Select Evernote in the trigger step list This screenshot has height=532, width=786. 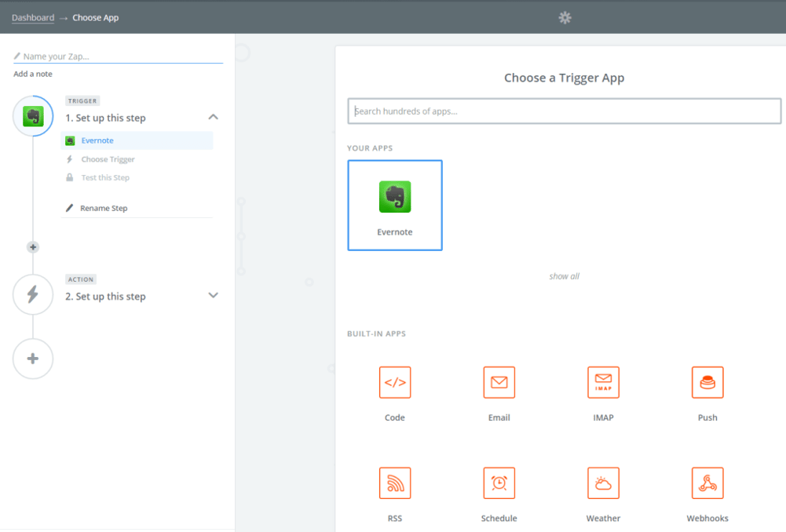coord(137,140)
